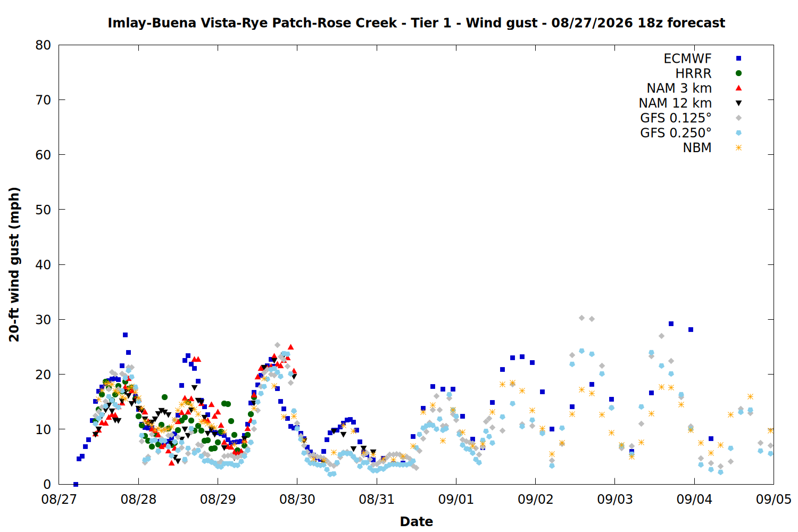Click the 20-ft wind gust axis label
This screenshot has height=532, width=798.
coord(14,264)
